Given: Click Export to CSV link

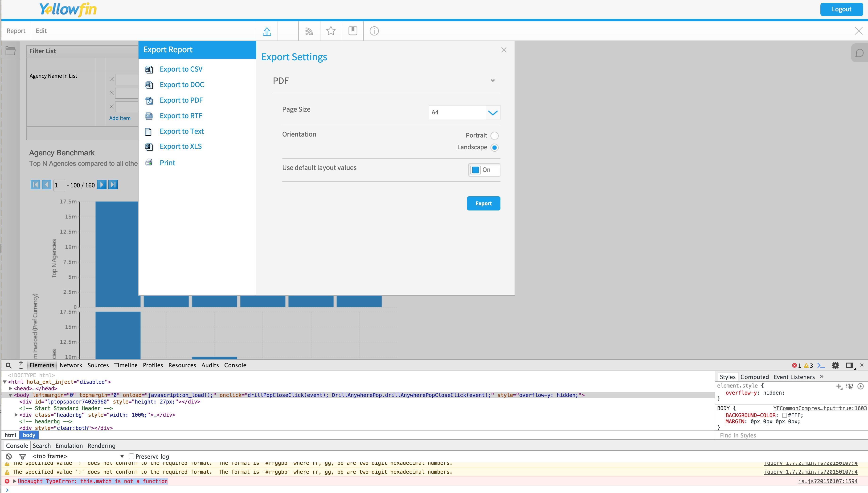Looking at the screenshot, I should pos(181,69).
